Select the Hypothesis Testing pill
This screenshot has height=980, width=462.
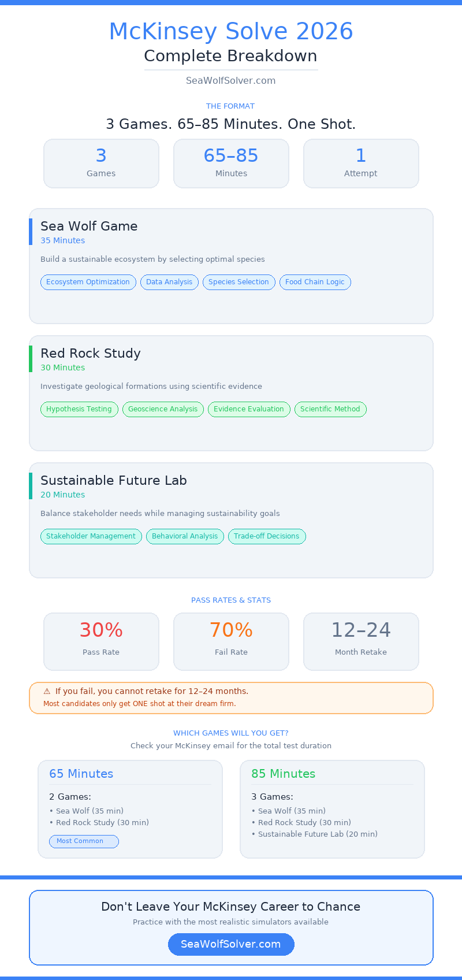coord(79,409)
